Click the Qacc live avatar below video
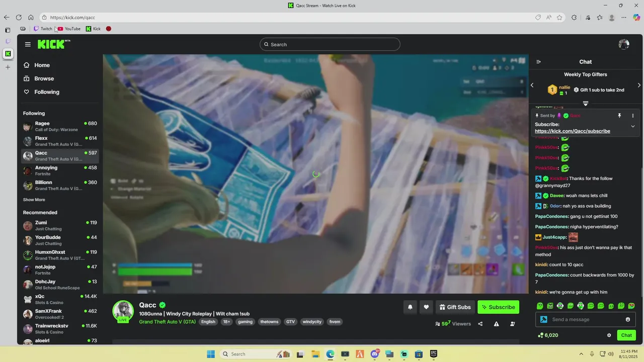This screenshot has height=362, width=644. pyautogui.click(x=123, y=311)
